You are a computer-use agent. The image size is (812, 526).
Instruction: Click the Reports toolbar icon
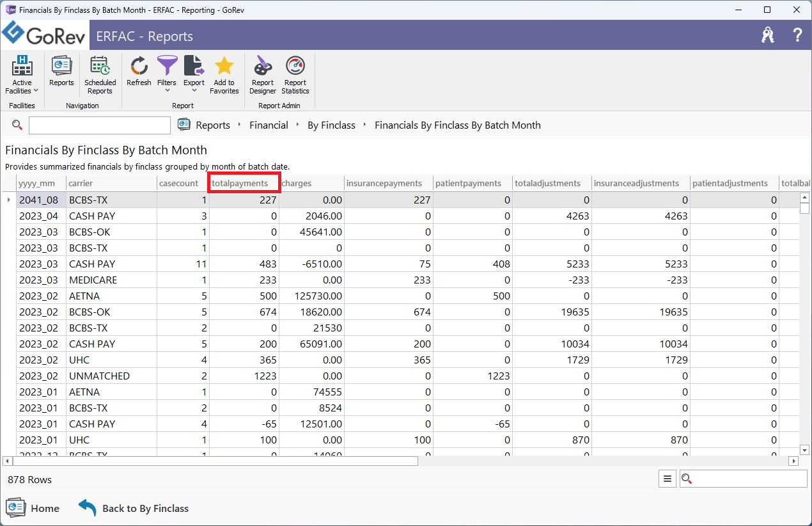pyautogui.click(x=61, y=70)
